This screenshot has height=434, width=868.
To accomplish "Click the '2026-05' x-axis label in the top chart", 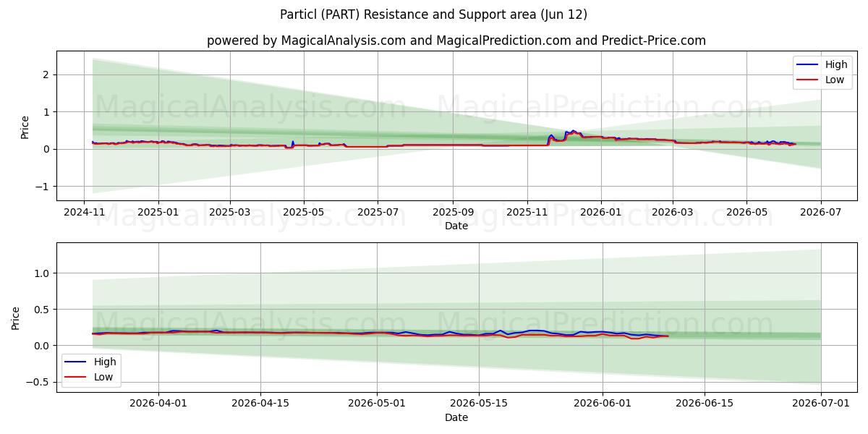I will pos(746,212).
